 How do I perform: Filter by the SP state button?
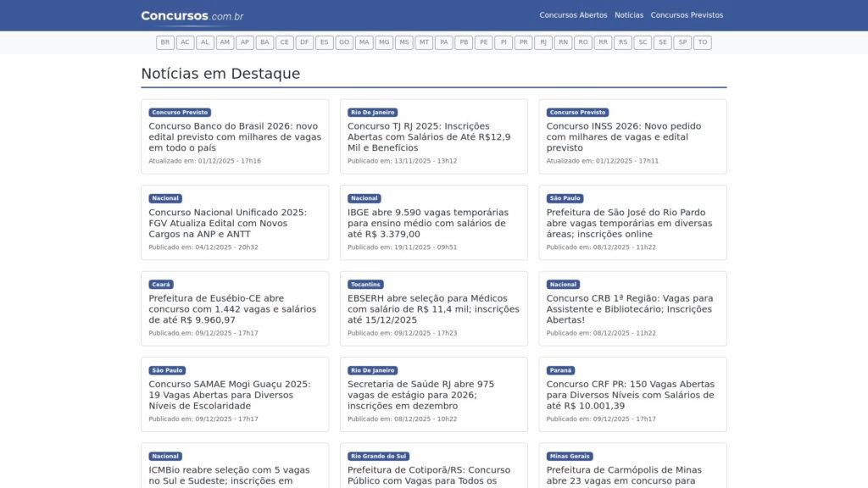682,42
